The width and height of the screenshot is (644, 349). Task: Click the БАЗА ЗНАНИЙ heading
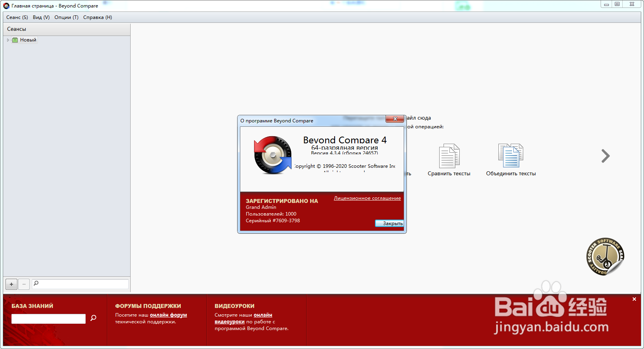coord(32,306)
